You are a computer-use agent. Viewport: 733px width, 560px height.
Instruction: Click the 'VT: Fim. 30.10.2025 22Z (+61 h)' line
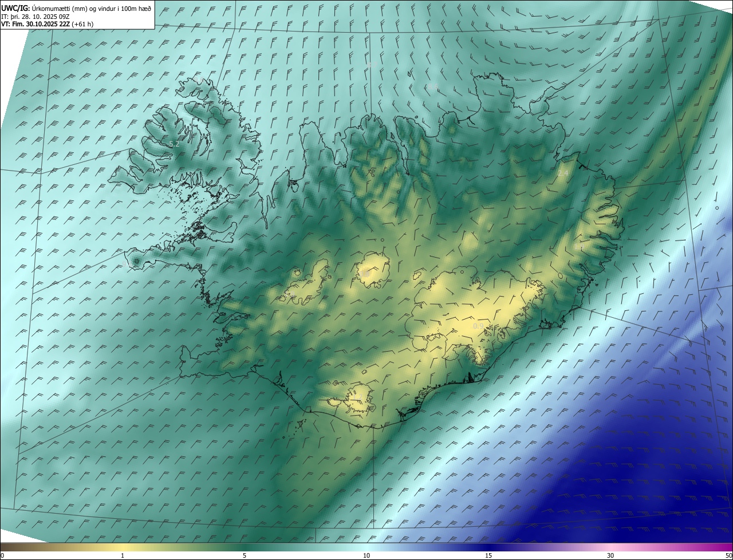[x=48, y=23]
